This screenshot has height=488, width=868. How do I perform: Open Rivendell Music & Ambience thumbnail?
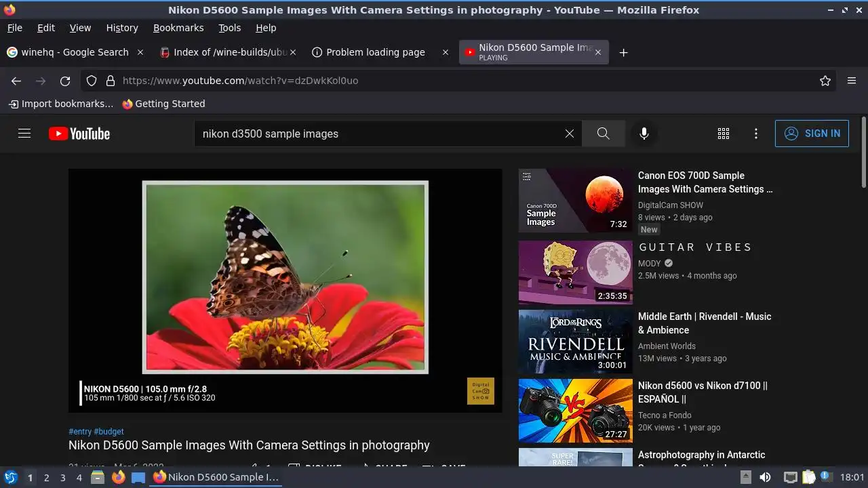point(575,342)
